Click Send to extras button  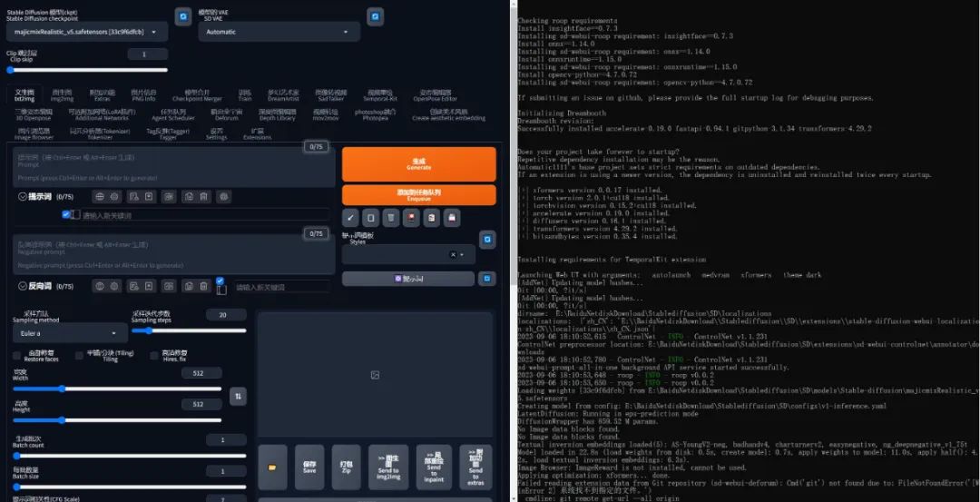(475, 467)
